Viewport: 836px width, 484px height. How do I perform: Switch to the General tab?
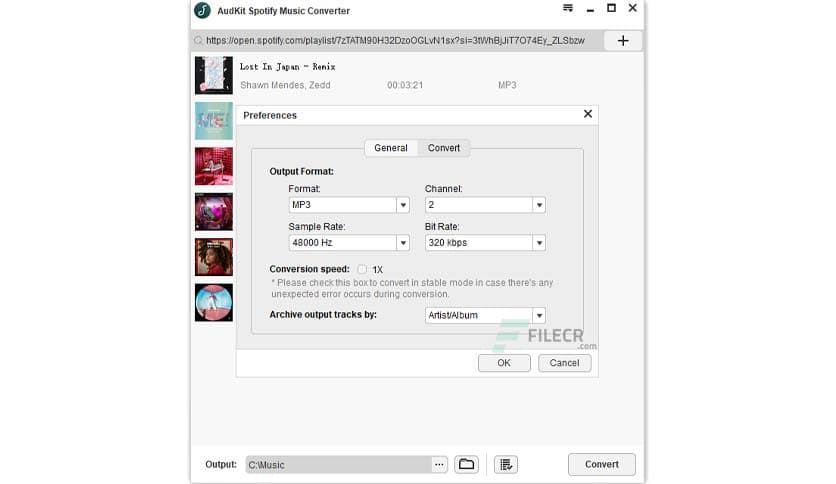(391, 148)
